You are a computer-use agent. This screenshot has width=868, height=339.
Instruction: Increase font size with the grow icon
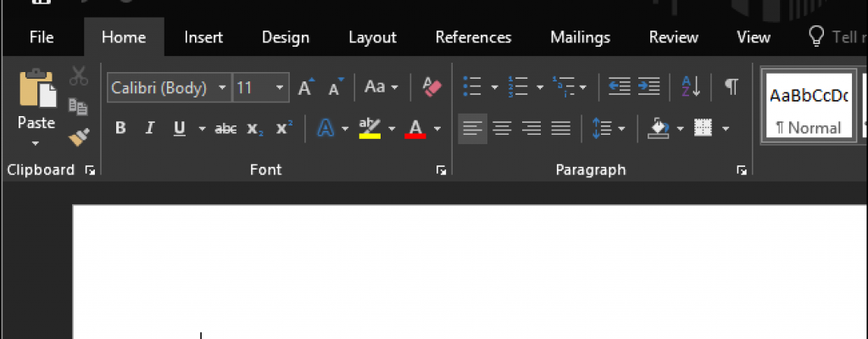click(x=306, y=86)
